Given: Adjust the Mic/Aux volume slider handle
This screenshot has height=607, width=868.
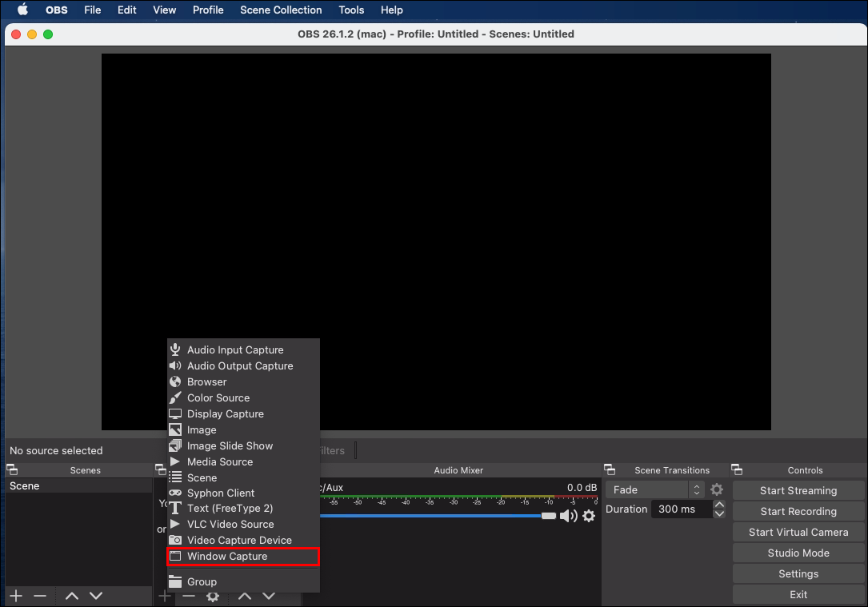Looking at the screenshot, I should pyautogui.click(x=548, y=516).
